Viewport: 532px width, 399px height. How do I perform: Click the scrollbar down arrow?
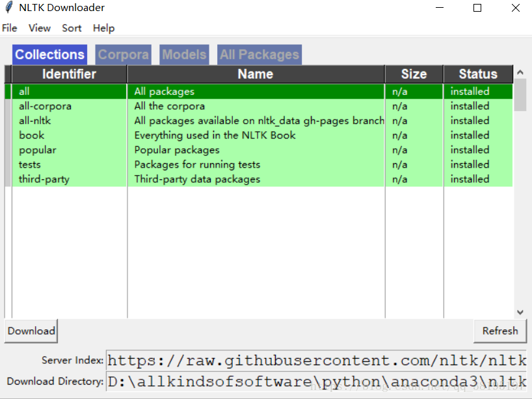(520, 312)
